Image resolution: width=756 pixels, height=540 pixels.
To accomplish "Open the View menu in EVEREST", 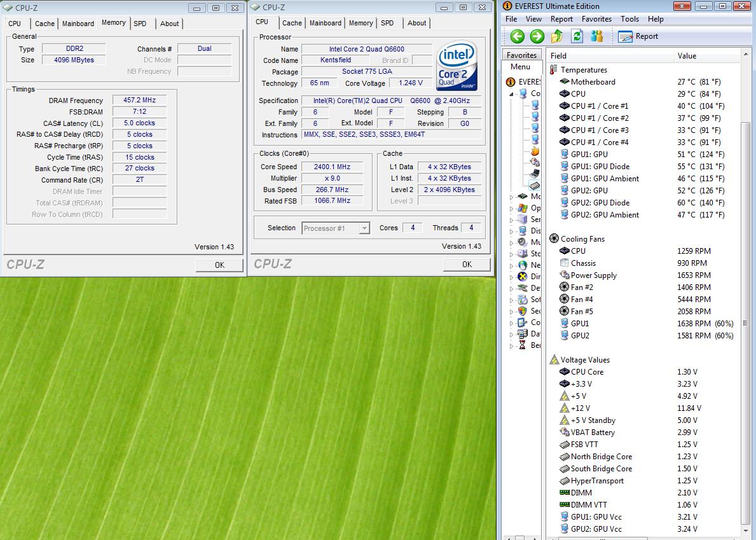I will point(533,19).
